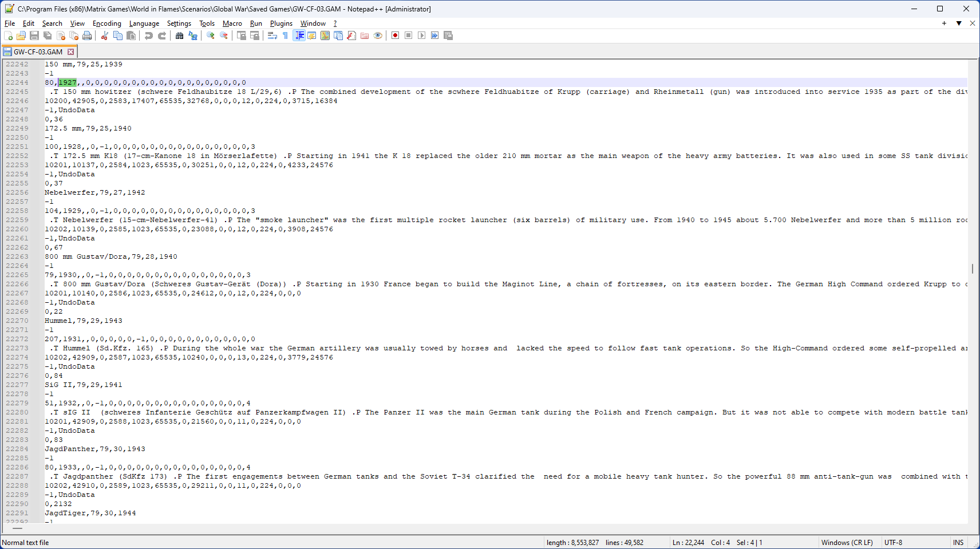This screenshot has width=980, height=549.
Task: Click the Print toolbar icon
Action: 87,35
